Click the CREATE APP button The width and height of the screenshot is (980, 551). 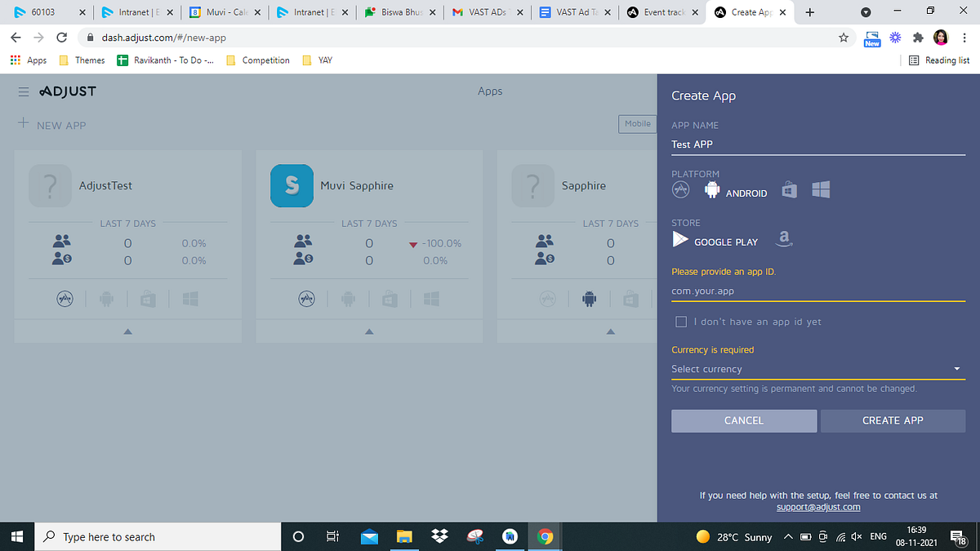(x=893, y=420)
